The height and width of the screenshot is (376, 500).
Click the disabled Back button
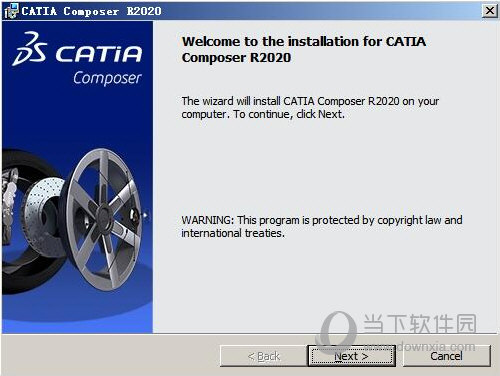tap(263, 356)
